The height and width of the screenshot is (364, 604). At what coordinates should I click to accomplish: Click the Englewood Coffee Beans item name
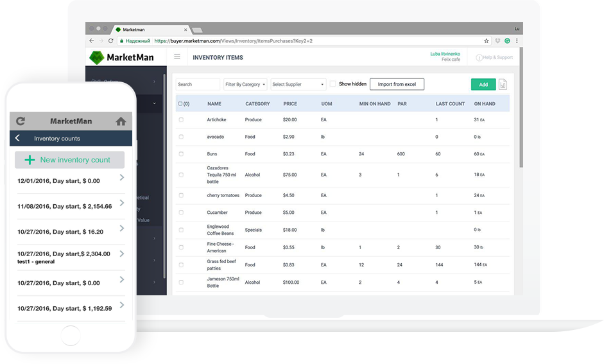220,230
